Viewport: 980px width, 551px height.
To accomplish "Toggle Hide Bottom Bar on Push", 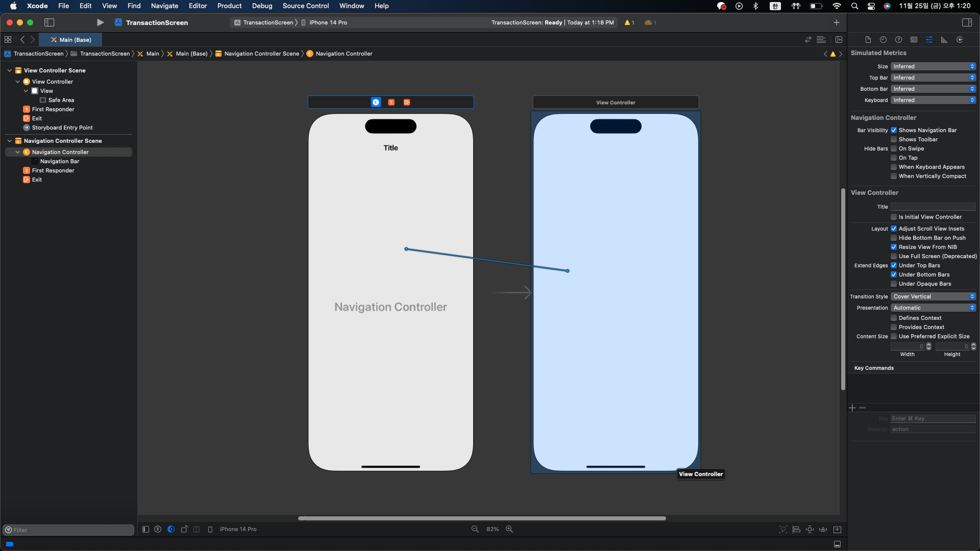I will pos(894,238).
